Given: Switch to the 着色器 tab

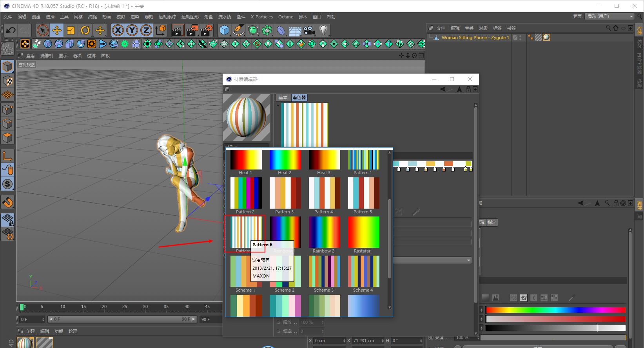Looking at the screenshot, I should 299,97.
